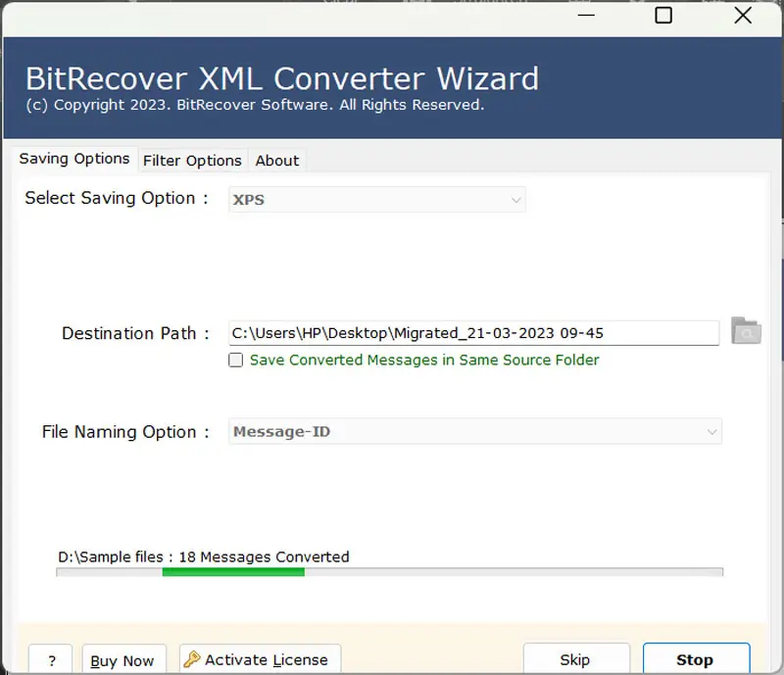This screenshot has height=675, width=784.
Task: Enable Save Converted Messages in Same Source Folder
Action: (236, 361)
